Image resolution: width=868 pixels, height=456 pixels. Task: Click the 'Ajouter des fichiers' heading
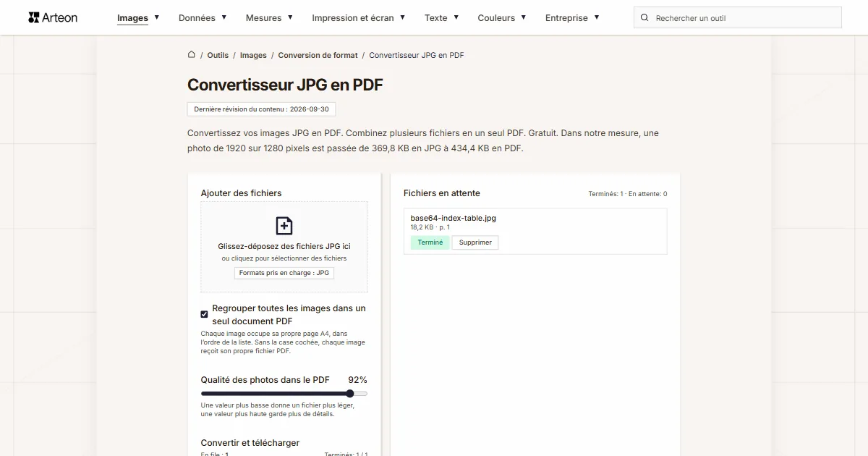tap(242, 193)
